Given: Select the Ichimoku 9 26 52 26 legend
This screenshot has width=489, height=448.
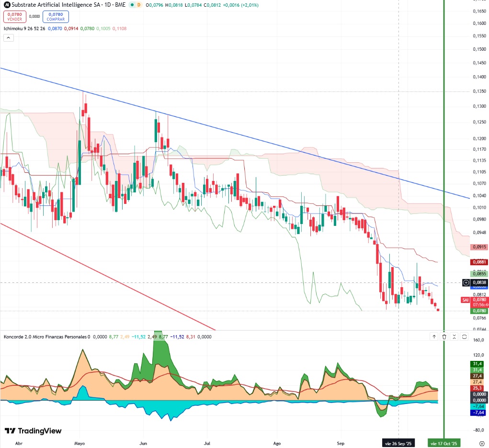Looking at the screenshot, I should [x=24, y=28].
